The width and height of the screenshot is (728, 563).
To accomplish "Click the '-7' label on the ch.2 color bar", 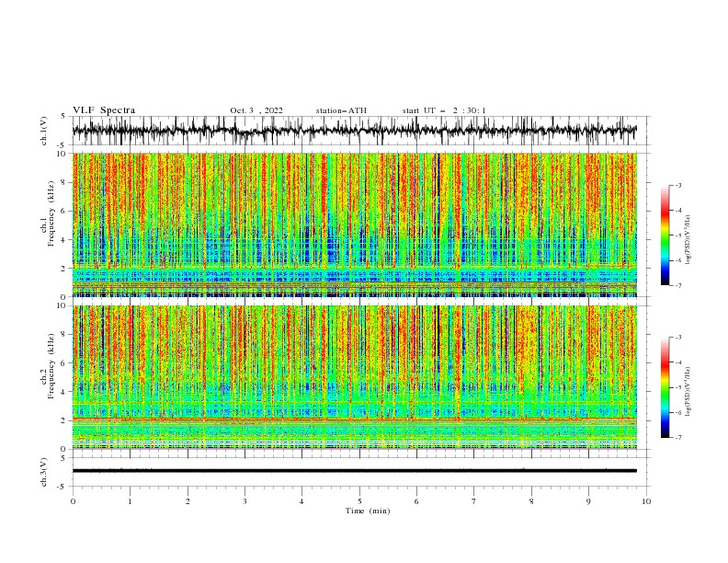I will tap(678, 437).
